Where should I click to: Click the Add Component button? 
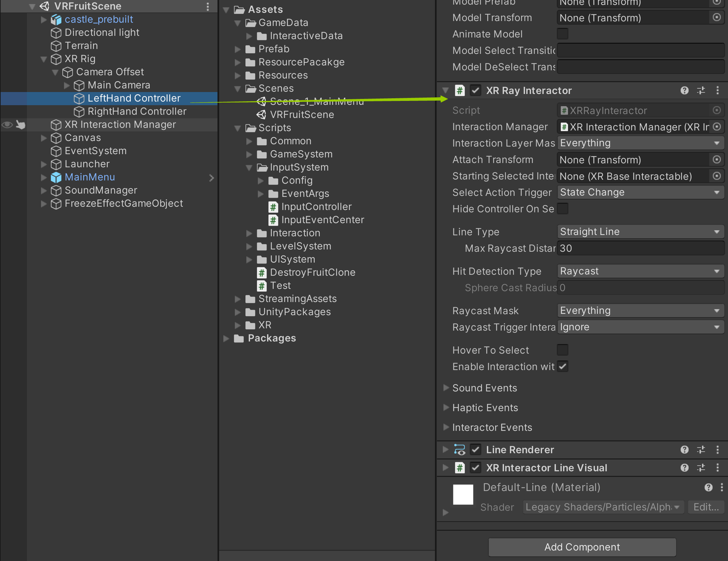[582, 547]
